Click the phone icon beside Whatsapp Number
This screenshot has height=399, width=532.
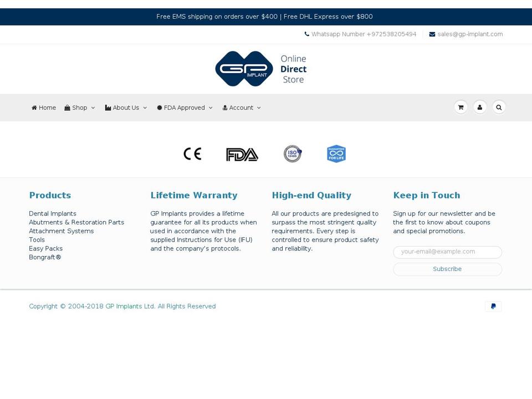point(306,34)
